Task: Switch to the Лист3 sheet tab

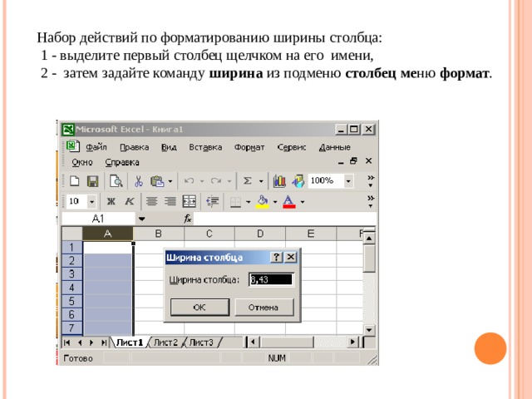Action: click(x=201, y=342)
